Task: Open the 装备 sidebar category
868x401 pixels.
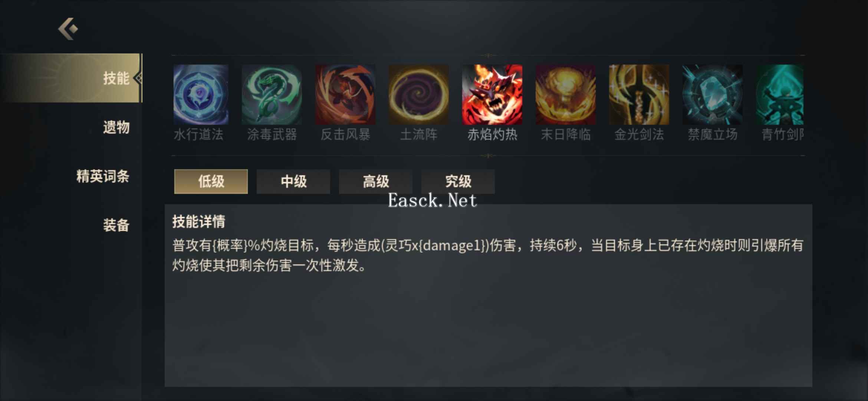Action: pyautogui.click(x=116, y=225)
